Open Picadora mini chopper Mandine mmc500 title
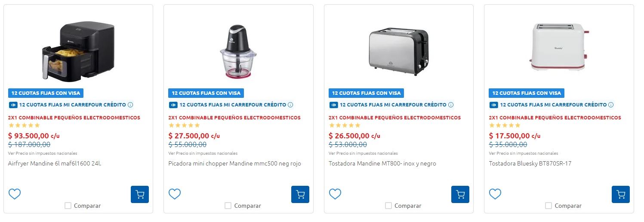The image size is (644, 222). pos(235,164)
